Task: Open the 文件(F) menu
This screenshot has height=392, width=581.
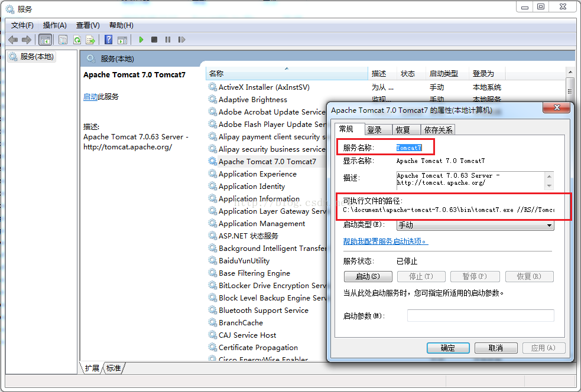Action: [22, 25]
